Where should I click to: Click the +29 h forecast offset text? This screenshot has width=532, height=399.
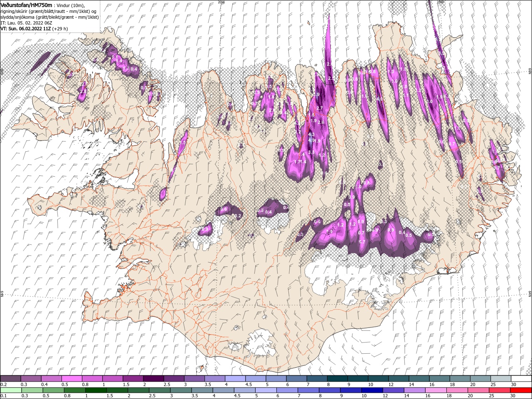pos(60,29)
